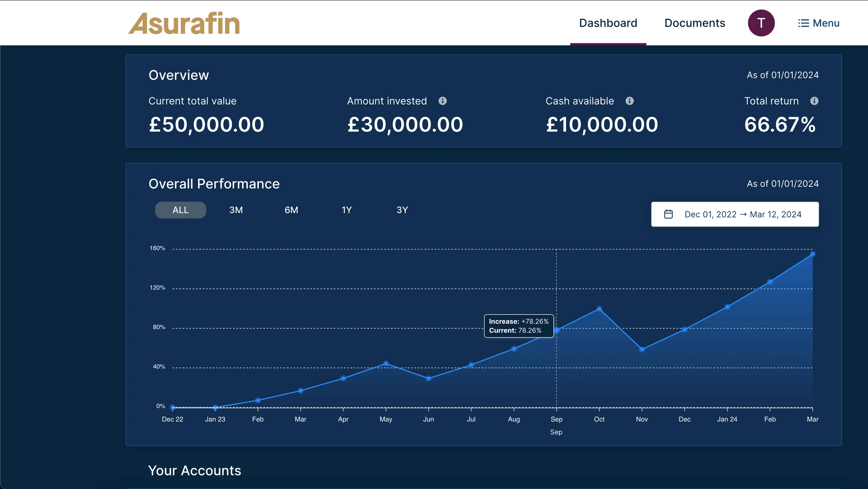Click the £30,000.00 amount invested value

coord(405,124)
